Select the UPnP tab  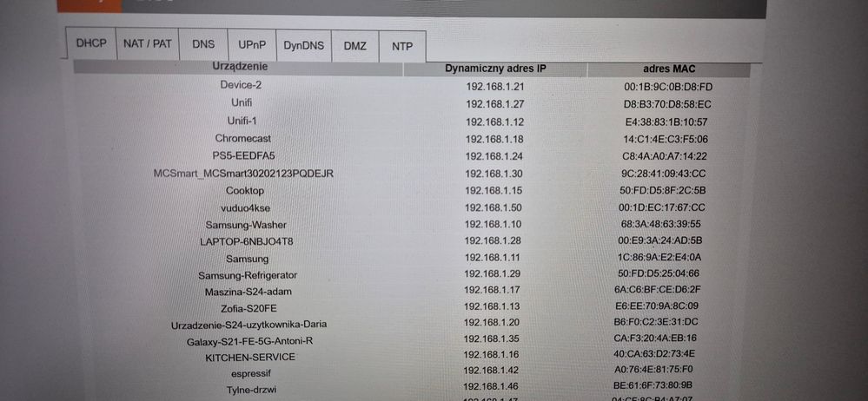252,45
